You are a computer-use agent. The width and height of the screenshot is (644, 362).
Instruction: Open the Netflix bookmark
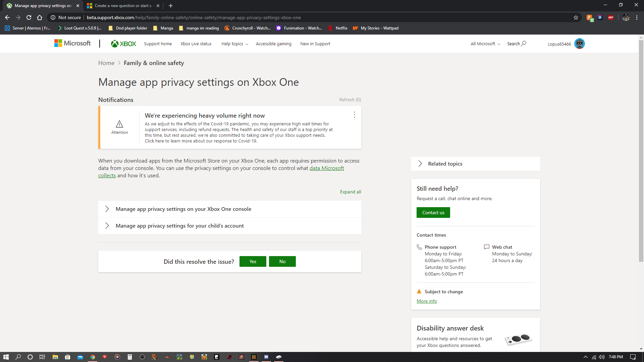point(338,28)
